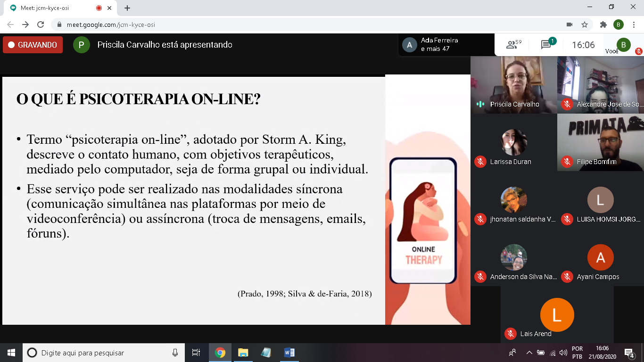Image resolution: width=644 pixels, height=362 pixels.
Task: Open Task View on the taskbar
Action: (196, 353)
